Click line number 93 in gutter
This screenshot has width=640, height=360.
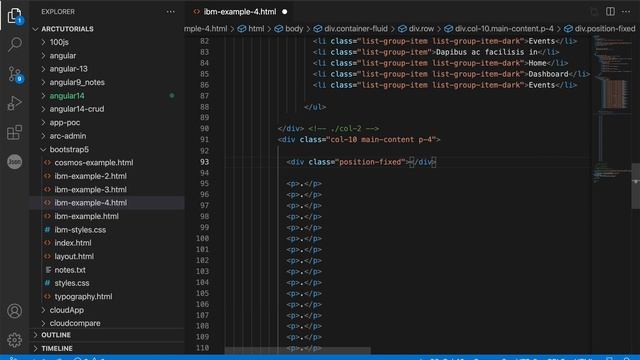click(x=204, y=162)
